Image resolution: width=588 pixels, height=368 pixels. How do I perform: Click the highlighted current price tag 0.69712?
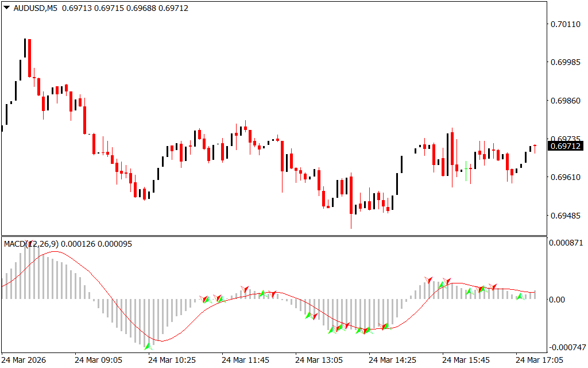565,146
